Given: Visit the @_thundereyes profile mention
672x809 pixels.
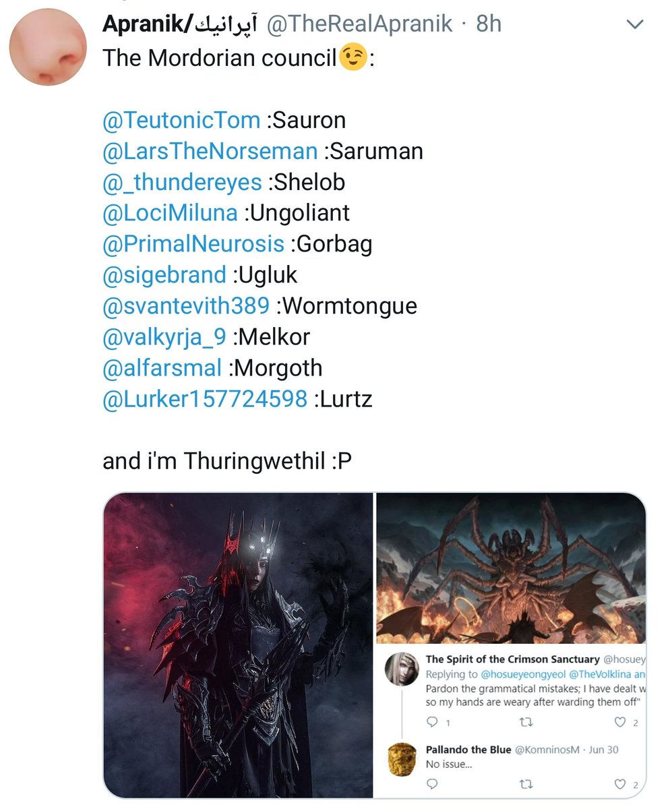Looking at the screenshot, I should 182,182.
